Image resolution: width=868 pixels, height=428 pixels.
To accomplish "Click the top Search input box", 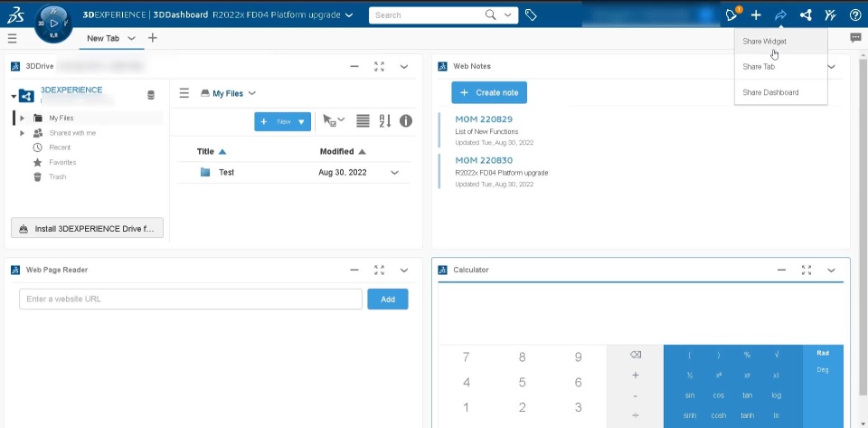I will (x=426, y=15).
